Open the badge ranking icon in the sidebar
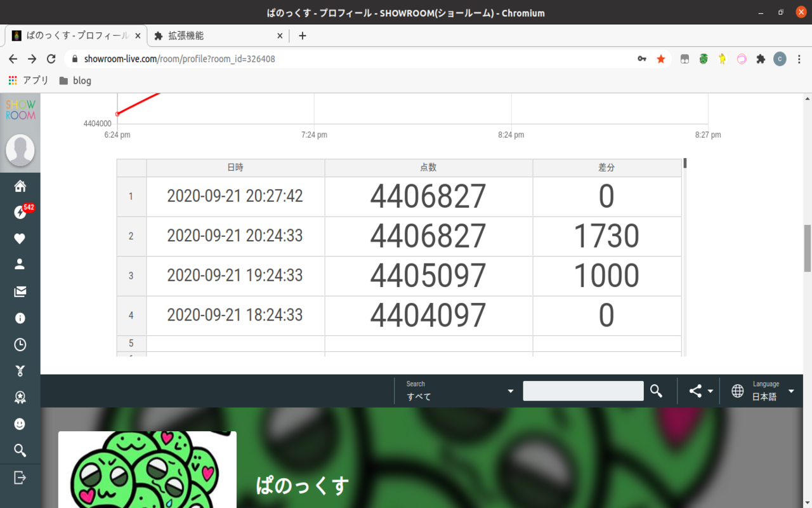 point(20,398)
